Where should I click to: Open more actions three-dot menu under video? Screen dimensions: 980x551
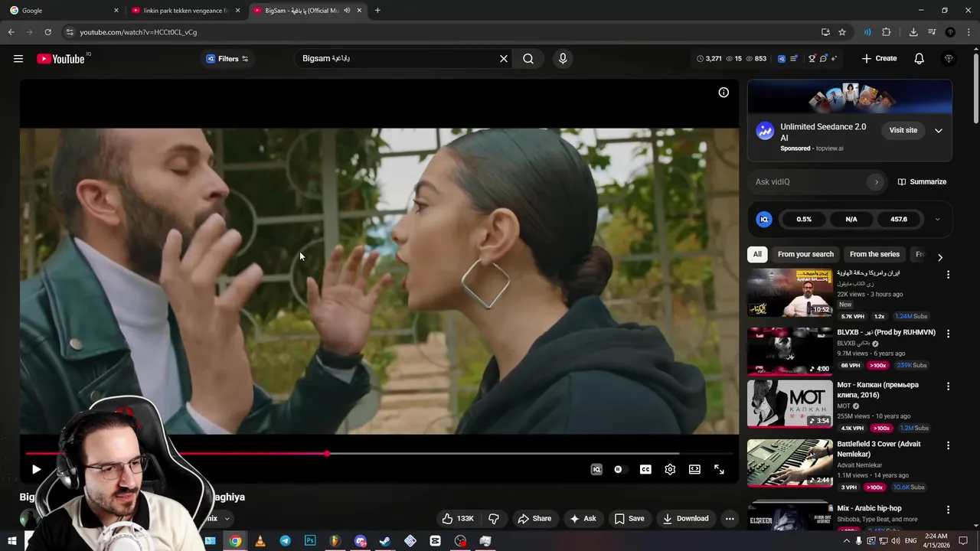[730, 519]
